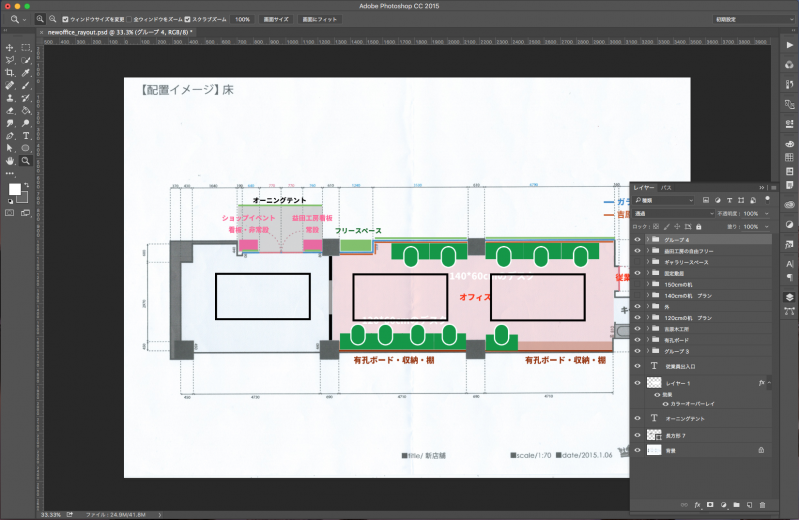Select the Hand tool
The image size is (799, 520).
coord(10,161)
